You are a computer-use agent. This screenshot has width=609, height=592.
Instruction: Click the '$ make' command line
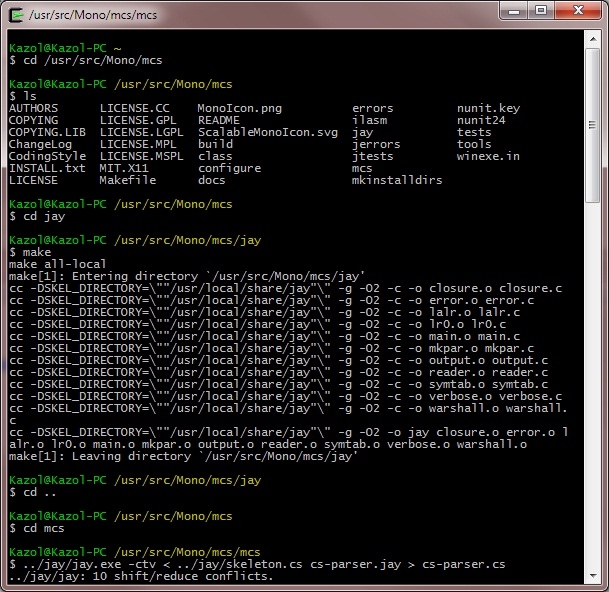30,252
